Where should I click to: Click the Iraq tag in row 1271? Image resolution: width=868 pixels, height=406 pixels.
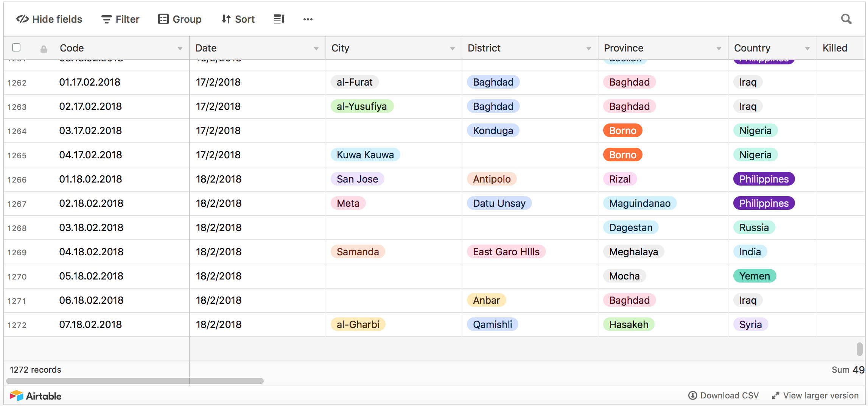pyautogui.click(x=748, y=300)
